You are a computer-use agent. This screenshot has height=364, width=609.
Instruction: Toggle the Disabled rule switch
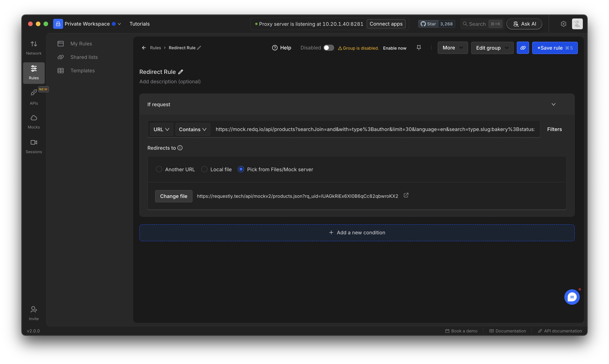click(x=329, y=48)
